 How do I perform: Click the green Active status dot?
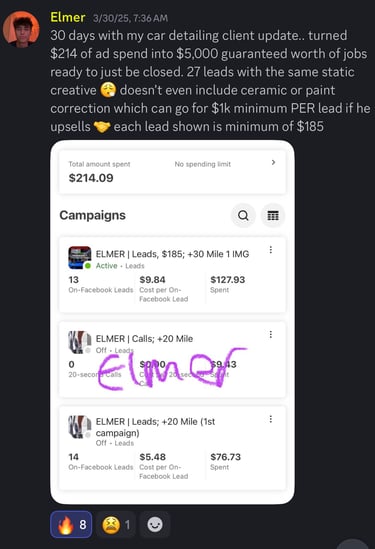click(88, 266)
